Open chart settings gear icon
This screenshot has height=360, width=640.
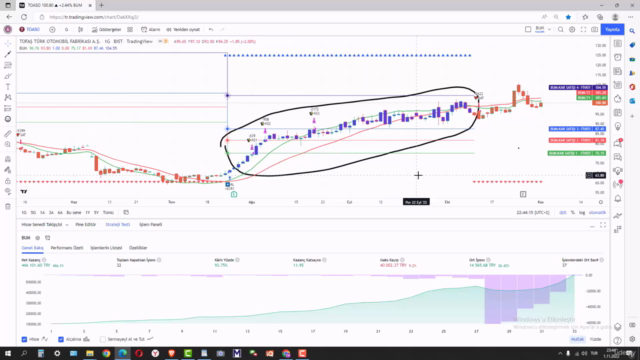tap(572, 29)
